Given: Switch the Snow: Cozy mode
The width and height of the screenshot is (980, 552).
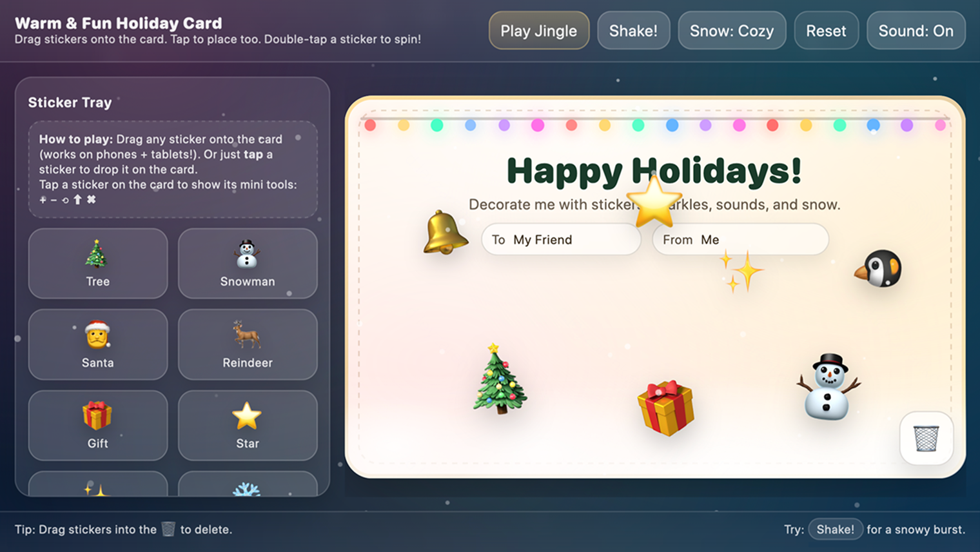Looking at the screenshot, I should pyautogui.click(x=732, y=30).
